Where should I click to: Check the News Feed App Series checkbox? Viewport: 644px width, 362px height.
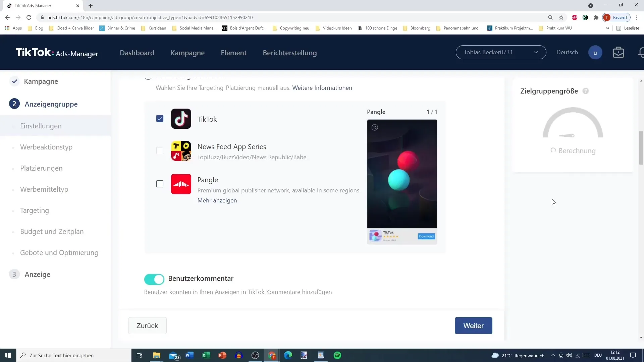(x=160, y=151)
